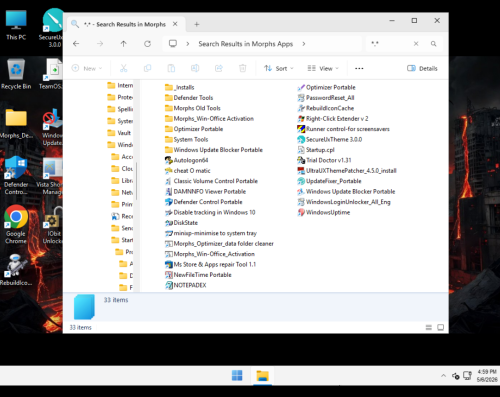Select Ms Store & Apps repair Tool 1.1
Viewport: 500px width, 397px height.
pyautogui.click(x=210, y=264)
